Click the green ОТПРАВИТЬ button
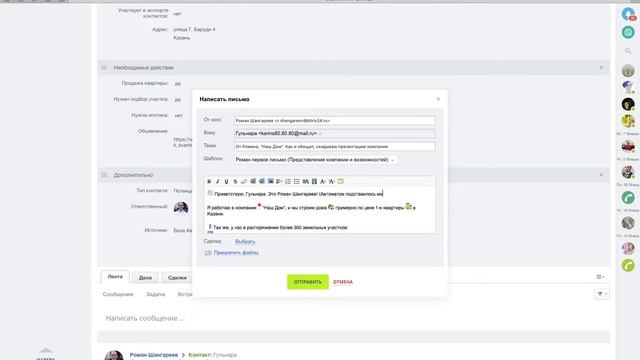The height and width of the screenshot is (360, 640). point(308,282)
